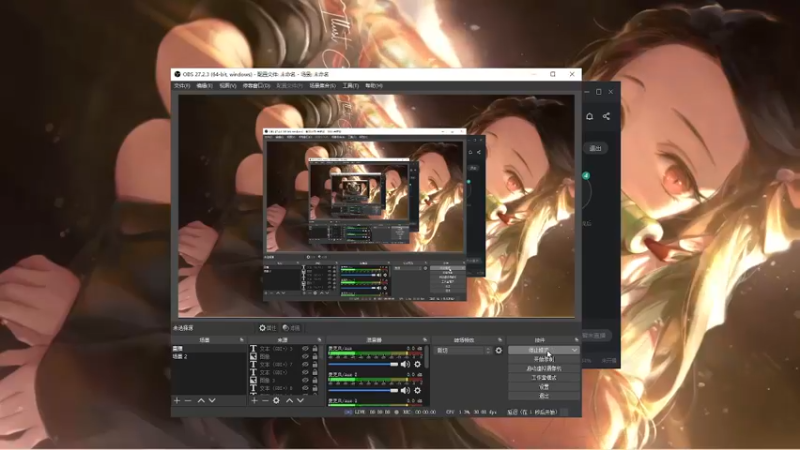Select 场景 2 in Scenes list
The width and height of the screenshot is (800, 450).
[x=209, y=356]
